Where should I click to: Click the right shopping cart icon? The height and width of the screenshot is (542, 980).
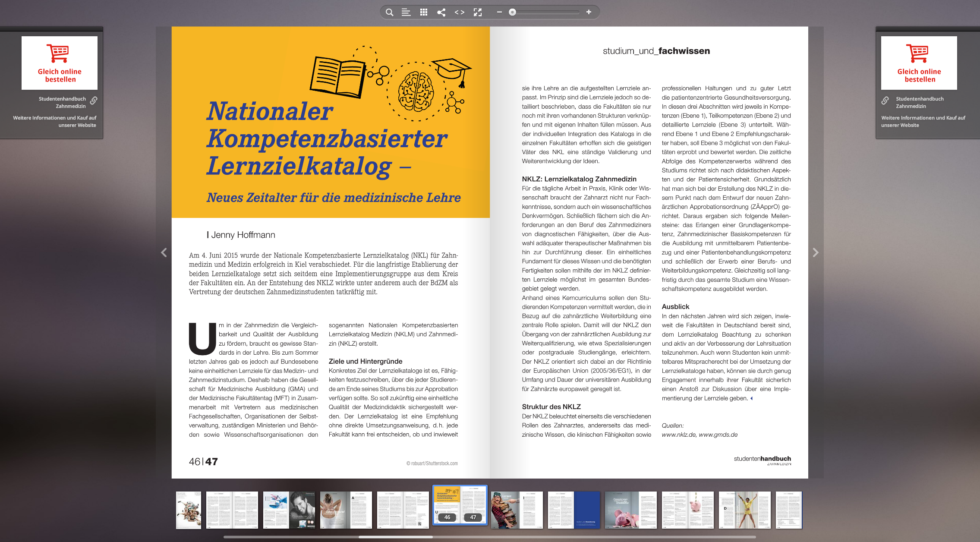(x=917, y=53)
